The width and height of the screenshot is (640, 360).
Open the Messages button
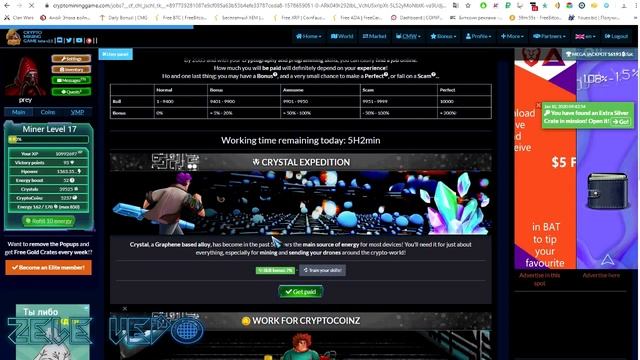click(x=71, y=80)
